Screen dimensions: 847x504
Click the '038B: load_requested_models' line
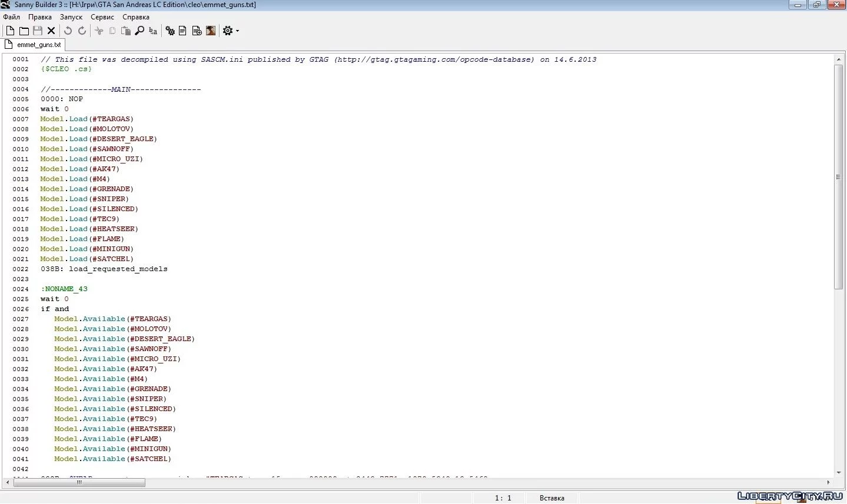click(x=104, y=269)
